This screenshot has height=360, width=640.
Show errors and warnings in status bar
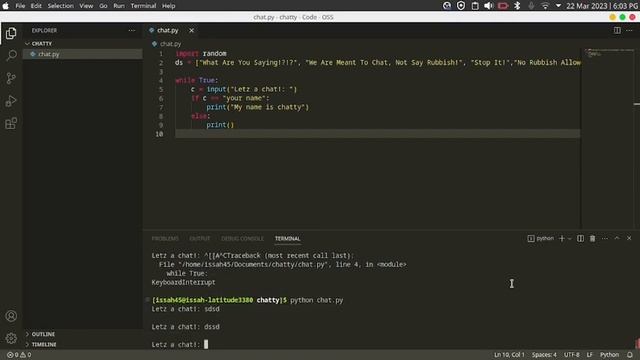[x=19, y=355]
